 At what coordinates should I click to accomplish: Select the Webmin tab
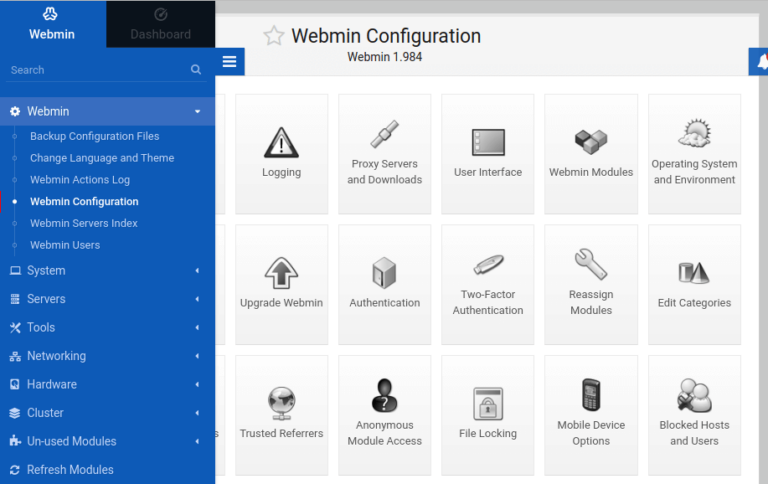(52, 24)
